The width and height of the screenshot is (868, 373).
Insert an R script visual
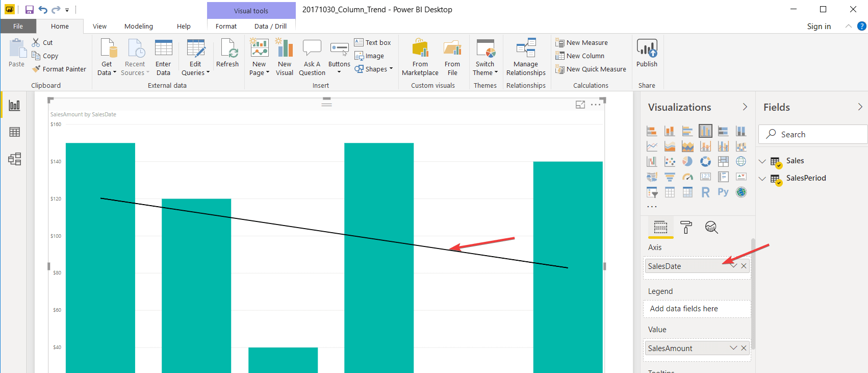(x=705, y=192)
